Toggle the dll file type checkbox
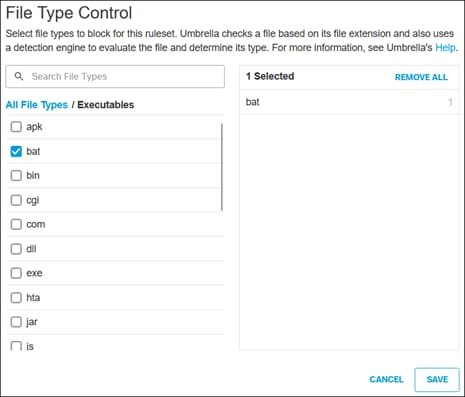 [16, 249]
